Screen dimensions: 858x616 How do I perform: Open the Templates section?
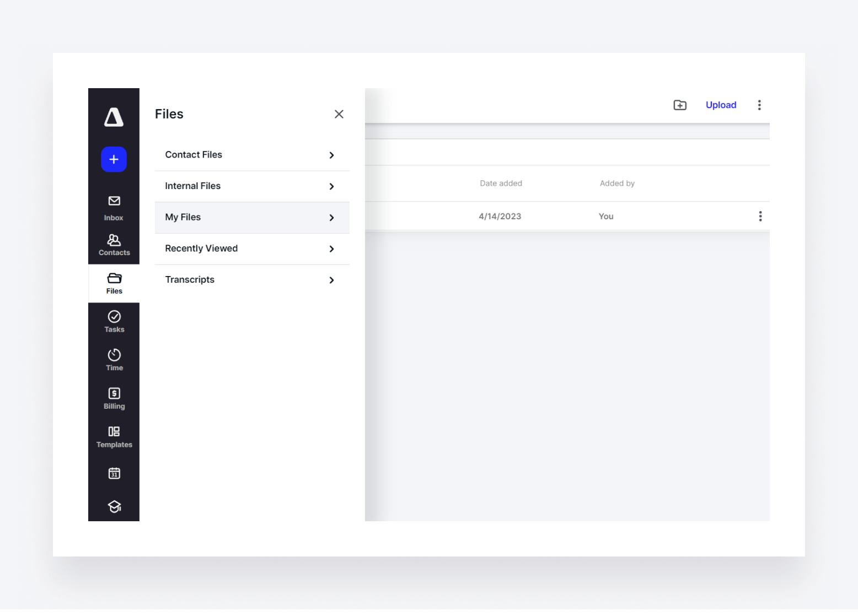tap(114, 437)
